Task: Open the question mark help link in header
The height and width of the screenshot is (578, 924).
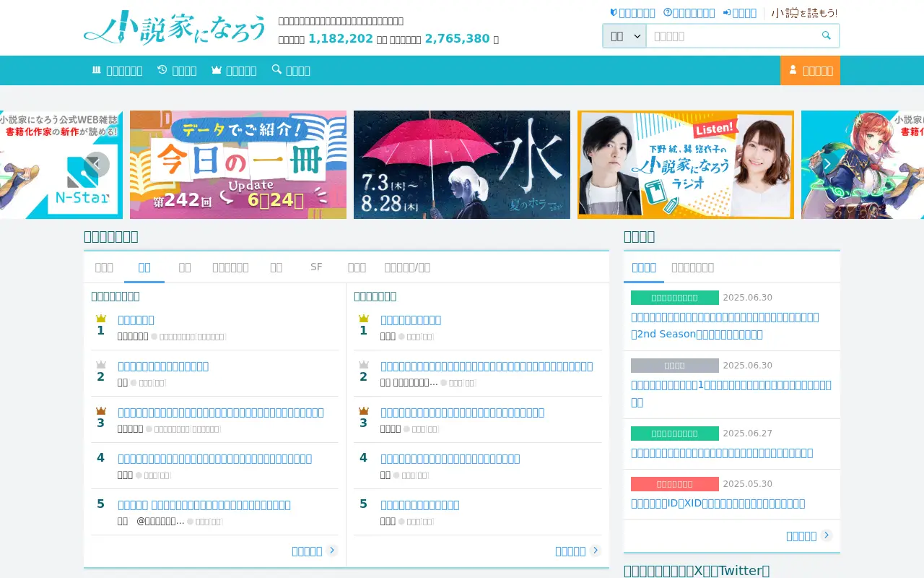Action: pos(689,13)
